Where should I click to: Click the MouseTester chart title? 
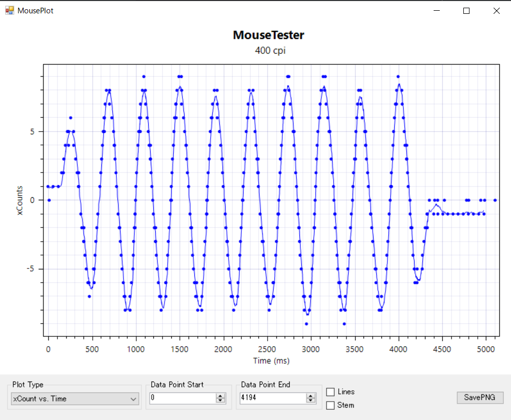point(269,35)
